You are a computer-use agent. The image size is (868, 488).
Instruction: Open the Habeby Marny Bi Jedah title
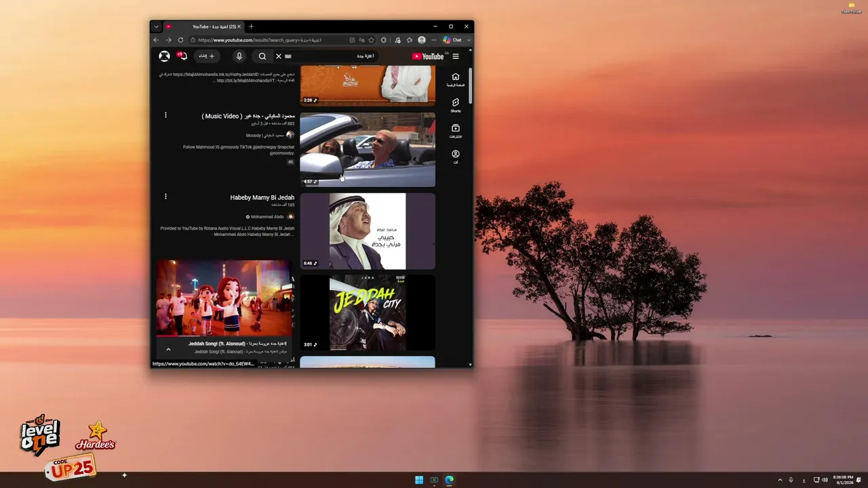262,197
